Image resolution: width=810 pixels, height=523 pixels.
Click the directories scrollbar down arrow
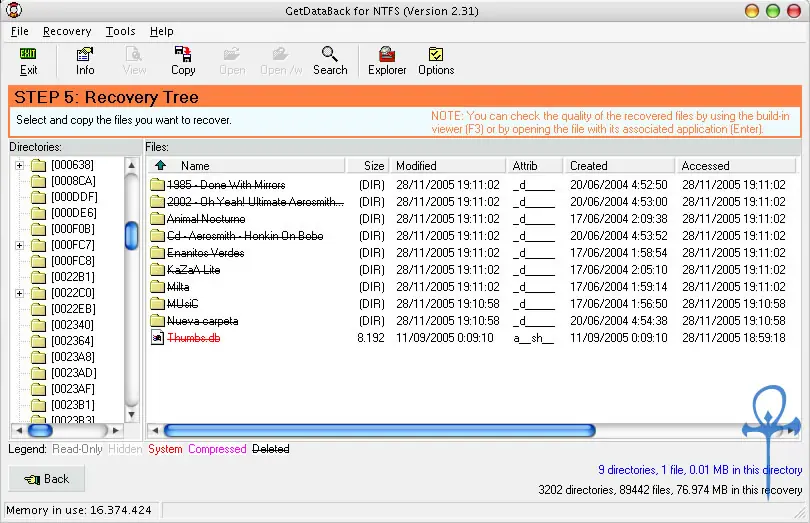(132, 414)
